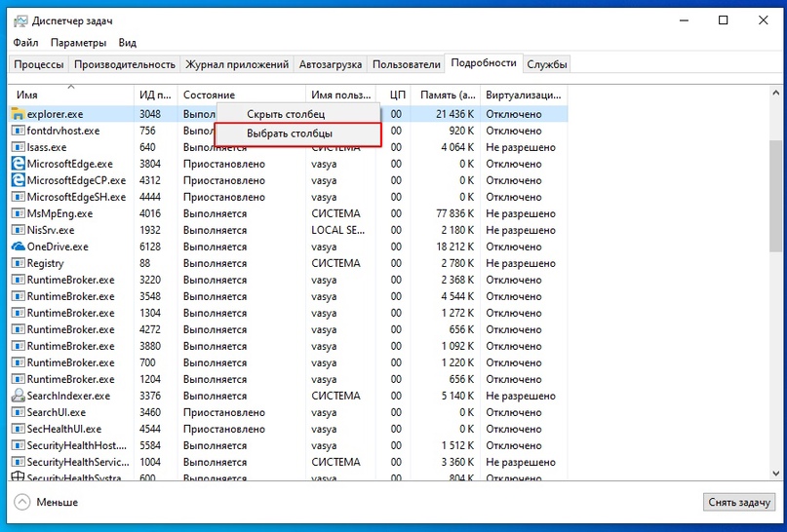Sort by the ИД п... column header

[x=155, y=95]
